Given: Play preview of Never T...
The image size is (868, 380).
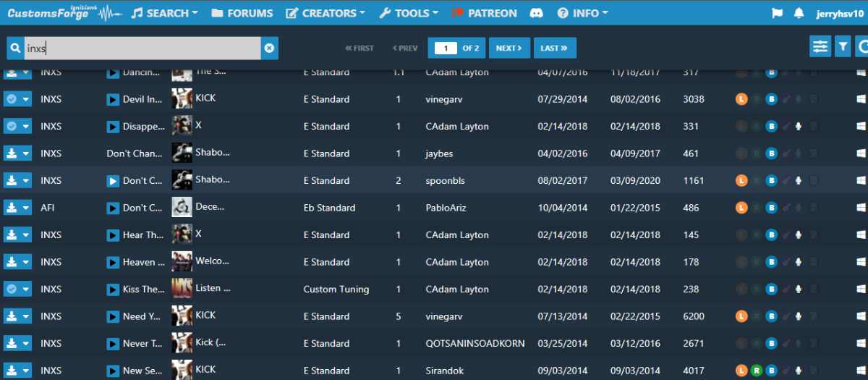Looking at the screenshot, I should click(113, 344).
